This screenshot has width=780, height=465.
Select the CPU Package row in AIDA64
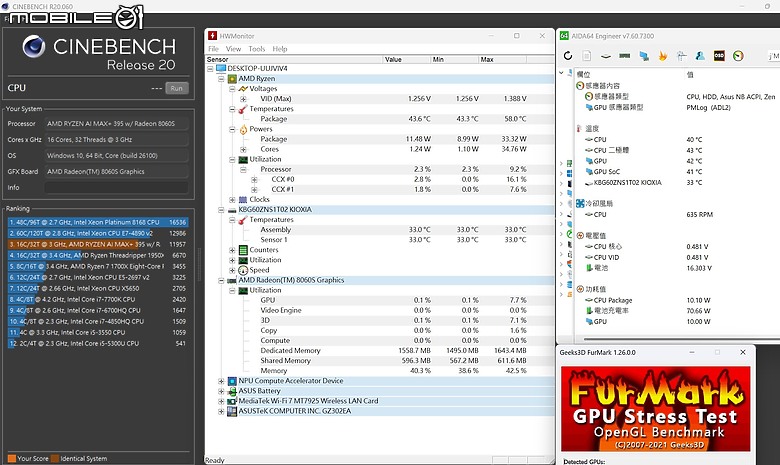click(x=677, y=300)
